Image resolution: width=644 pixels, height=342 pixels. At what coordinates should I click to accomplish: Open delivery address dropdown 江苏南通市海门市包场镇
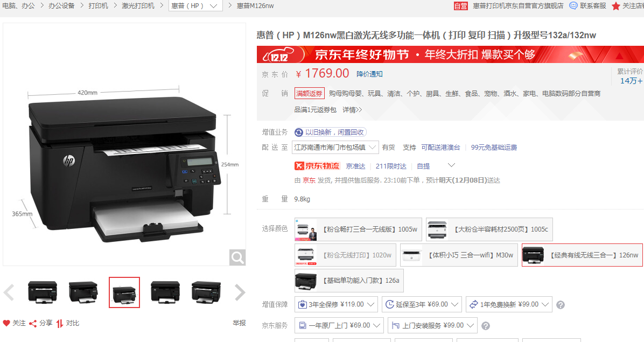click(335, 148)
